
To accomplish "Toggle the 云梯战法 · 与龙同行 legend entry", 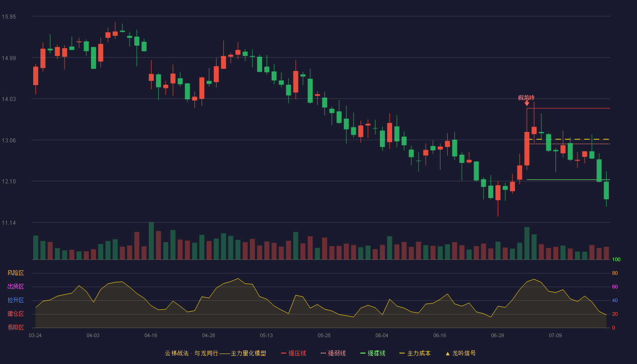I will point(215,353).
